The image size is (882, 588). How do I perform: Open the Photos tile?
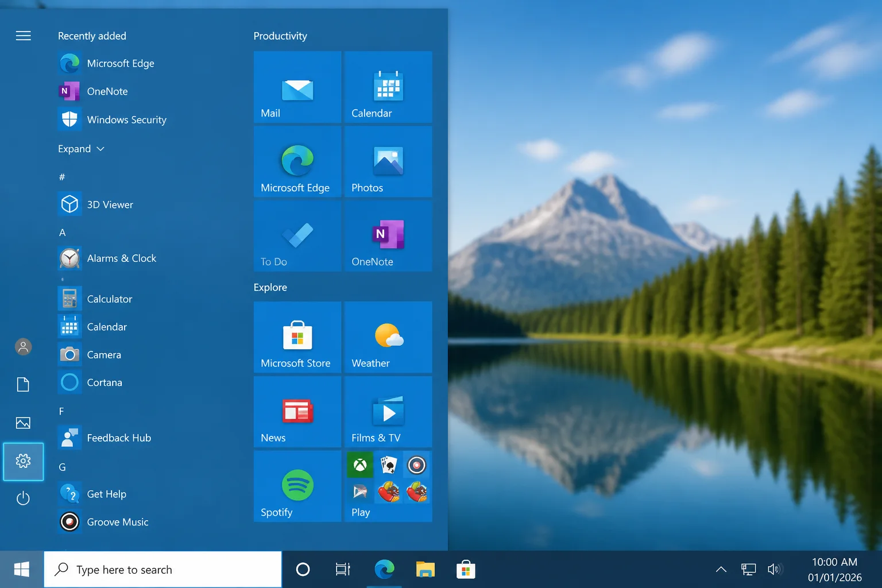pos(388,161)
